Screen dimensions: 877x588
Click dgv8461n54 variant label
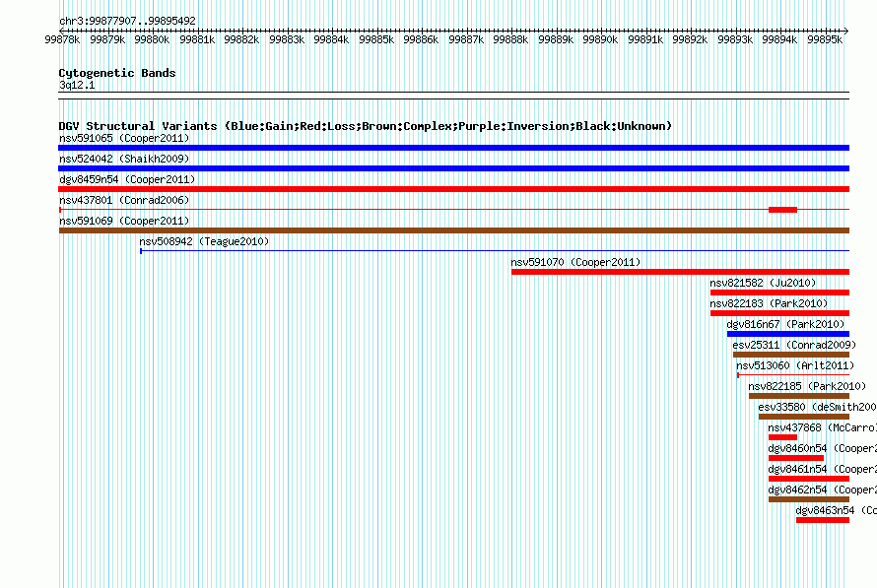(822, 469)
